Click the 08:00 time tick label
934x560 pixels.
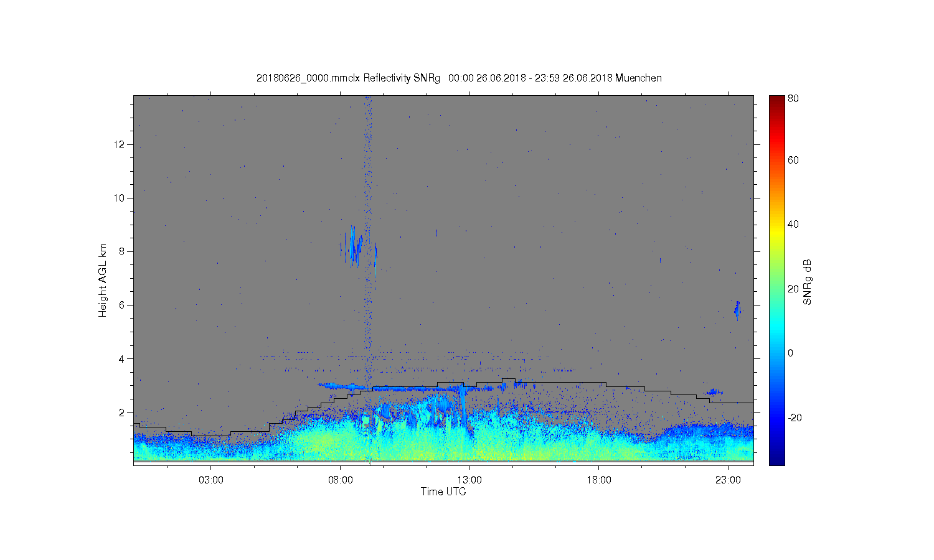341,480
